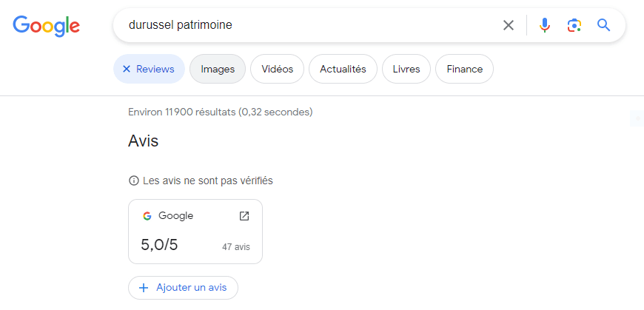
Task: Click the 'Les avis ne sont pas vérifiés' text
Action: [208, 181]
